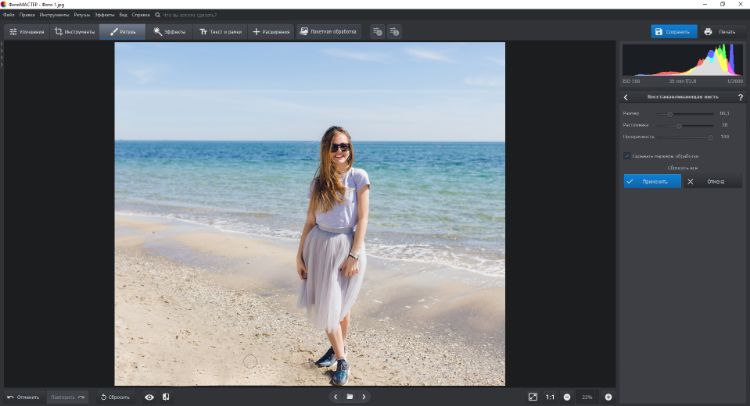
Task: Toggle the eye preview original icon
Action: click(149, 397)
